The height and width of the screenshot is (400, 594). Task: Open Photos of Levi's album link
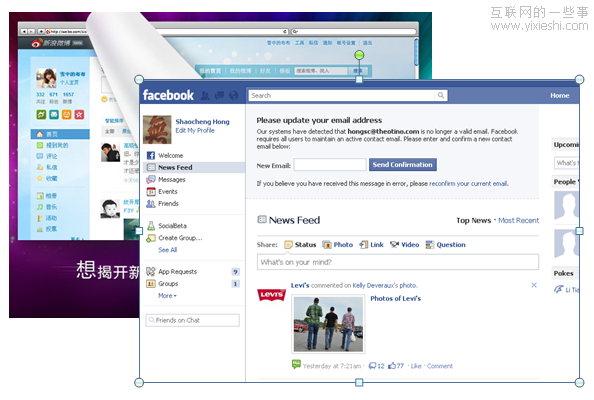pyautogui.click(x=395, y=298)
